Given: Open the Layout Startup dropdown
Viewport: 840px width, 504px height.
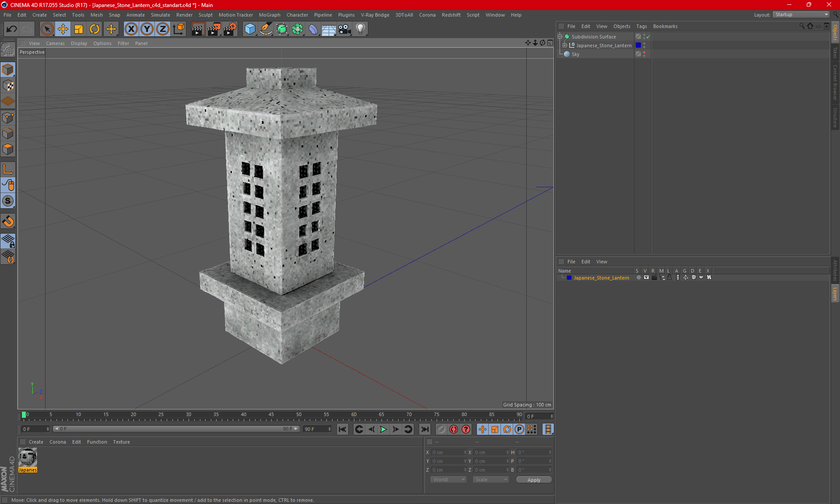Looking at the screenshot, I should point(801,14).
